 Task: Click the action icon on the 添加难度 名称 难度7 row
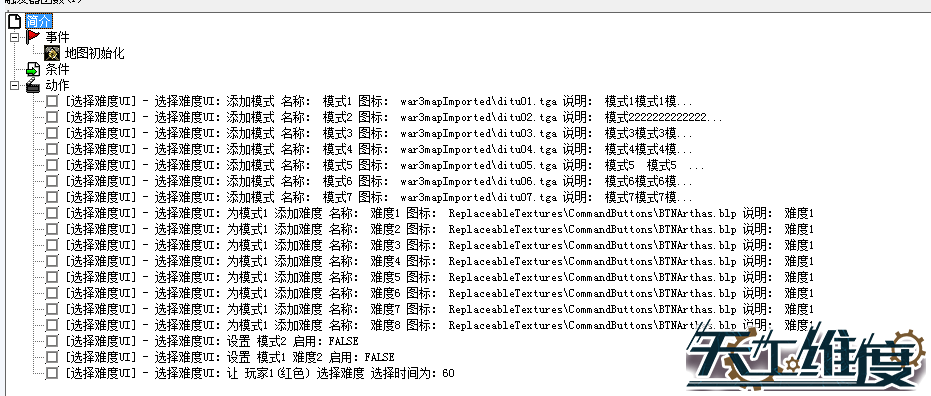[52, 310]
